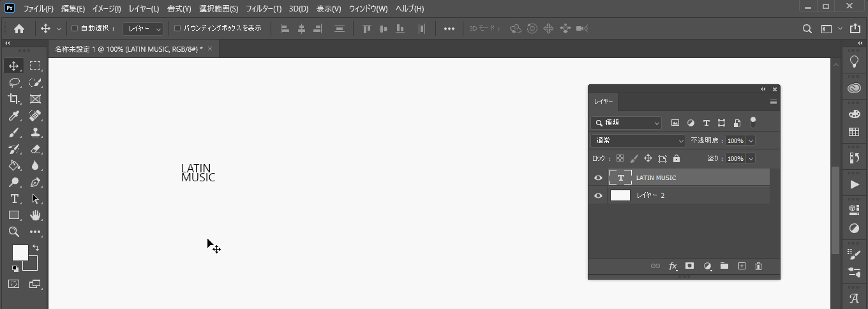Screen dimensions: 868x309
Task: Enable バウンディングボックスを表示 checkbox
Action: click(178, 29)
